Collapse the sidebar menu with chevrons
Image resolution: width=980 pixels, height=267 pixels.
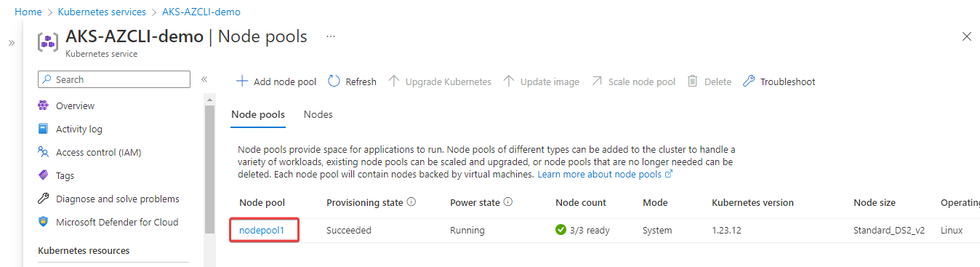(204, 79)
